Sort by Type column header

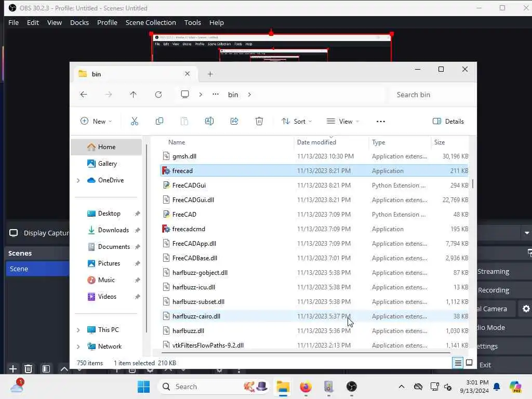click(378, 142)
